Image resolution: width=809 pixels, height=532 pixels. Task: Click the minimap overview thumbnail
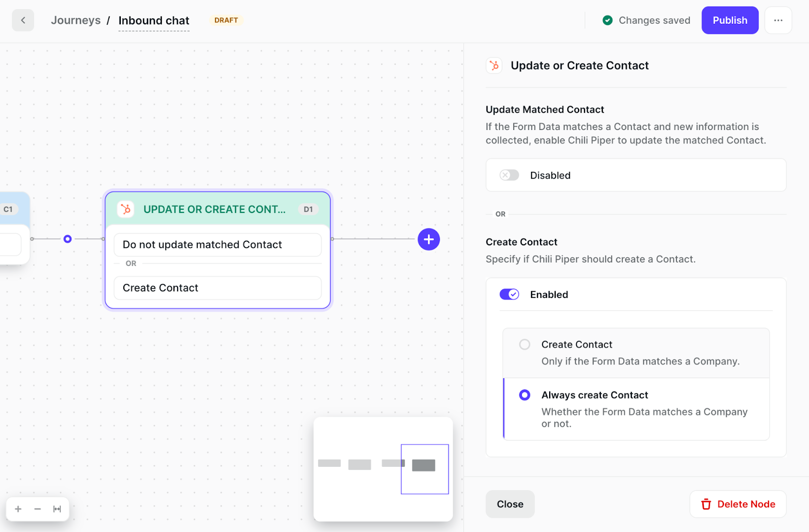[x=383, y=469]
